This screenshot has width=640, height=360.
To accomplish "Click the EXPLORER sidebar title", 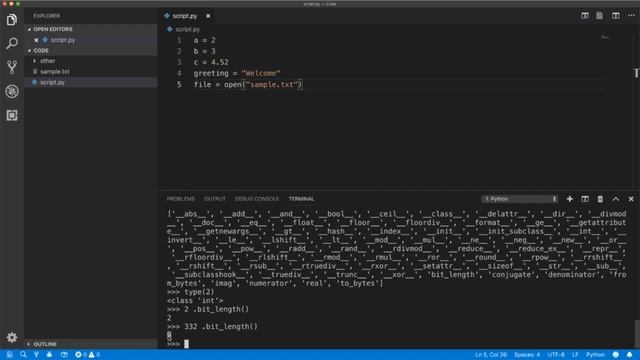I will (47, 16).
